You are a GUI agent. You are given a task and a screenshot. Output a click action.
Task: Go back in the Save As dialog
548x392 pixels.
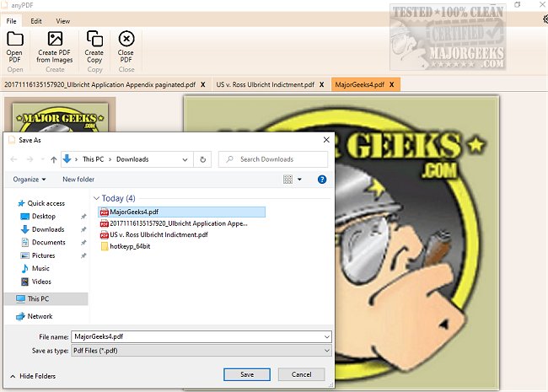pos(14,159)
